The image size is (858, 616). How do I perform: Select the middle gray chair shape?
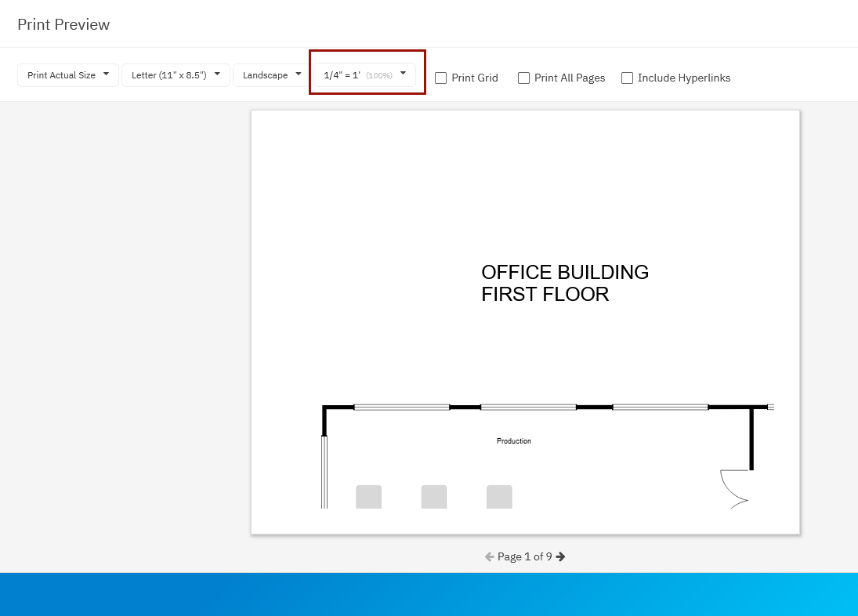coord(434,497)
